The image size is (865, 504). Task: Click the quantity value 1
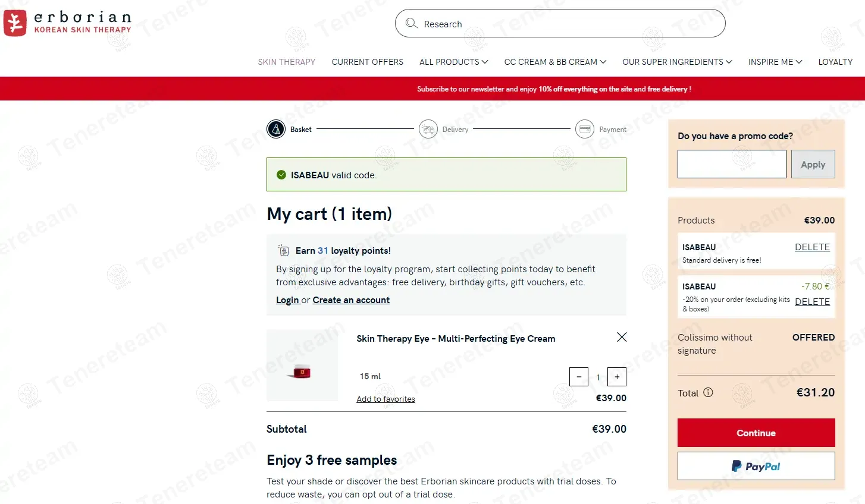598,377
